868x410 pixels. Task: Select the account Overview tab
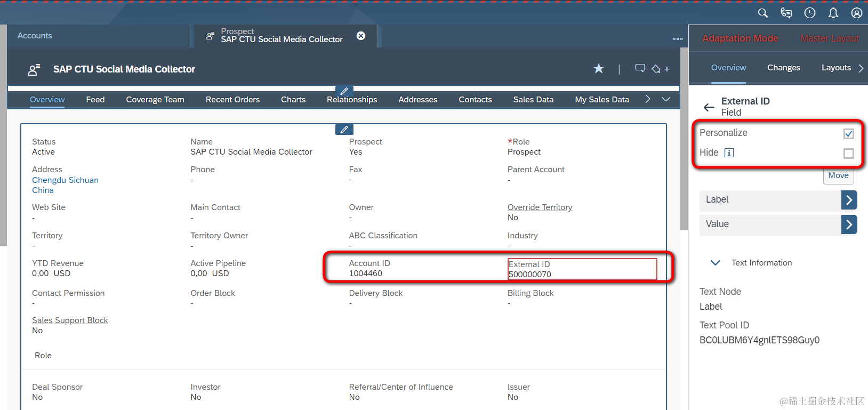pos(47,100)
